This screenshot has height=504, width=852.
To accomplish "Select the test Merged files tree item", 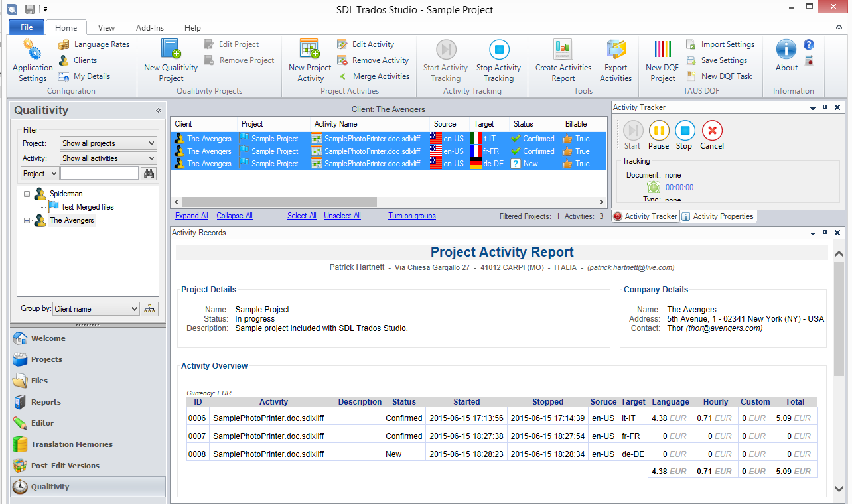I will [x=88, y=207].
